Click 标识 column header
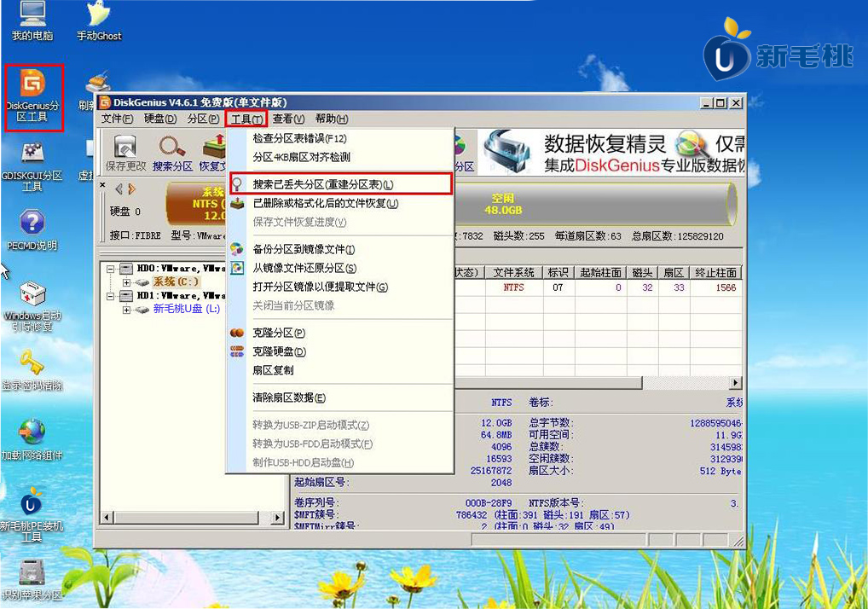This screenshot has height=609, width=868. tap(558, 272)
